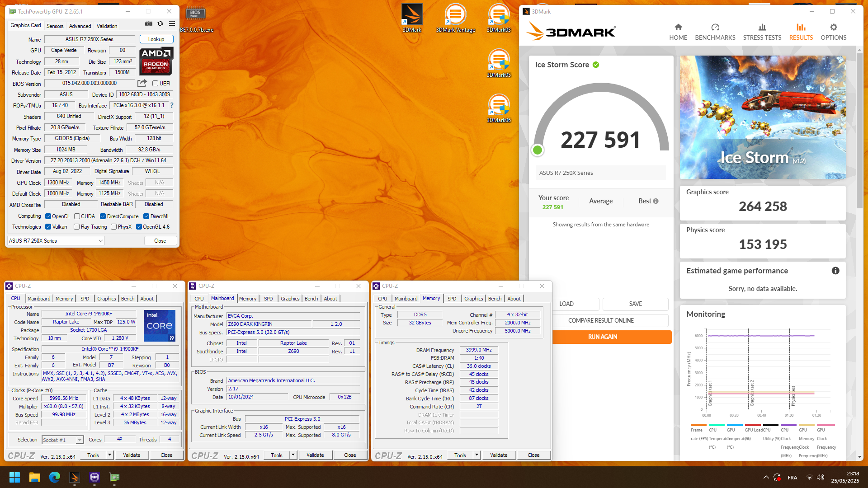Open SPD tab in first CPU-Z window

[x=85, y=299]
